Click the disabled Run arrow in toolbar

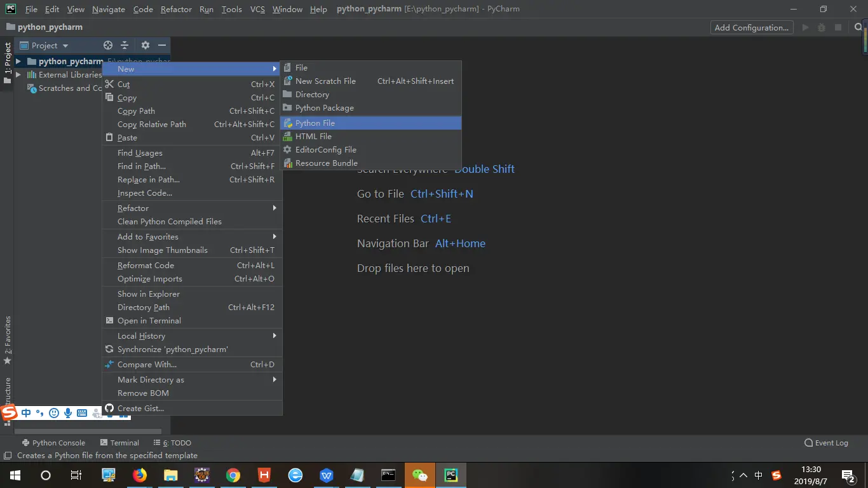tap(806, 27)
